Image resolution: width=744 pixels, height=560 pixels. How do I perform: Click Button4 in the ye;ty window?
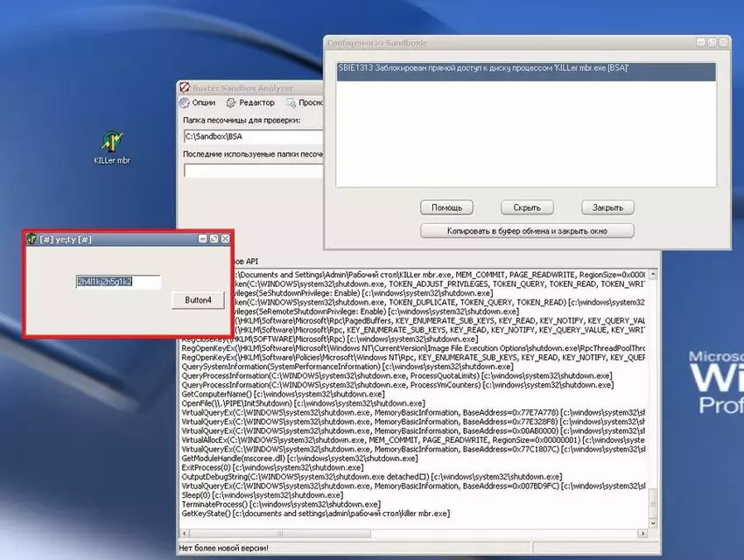198,300
